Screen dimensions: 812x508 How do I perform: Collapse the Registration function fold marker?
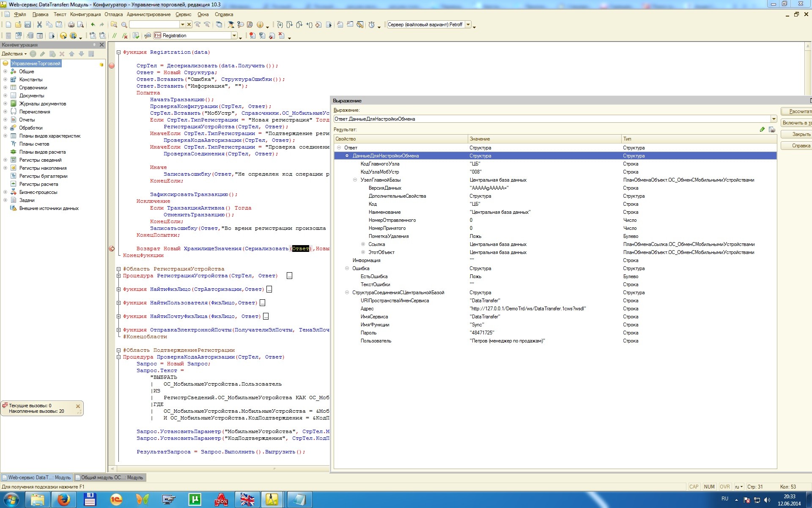point(119,52)
